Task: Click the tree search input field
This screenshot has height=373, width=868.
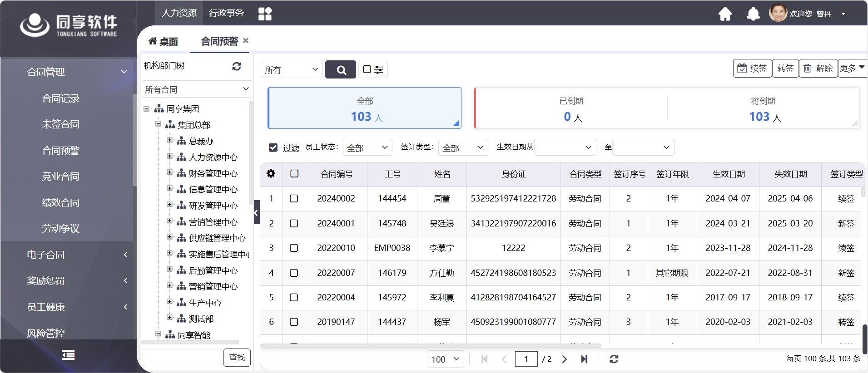Action: (x=182, y=358)
